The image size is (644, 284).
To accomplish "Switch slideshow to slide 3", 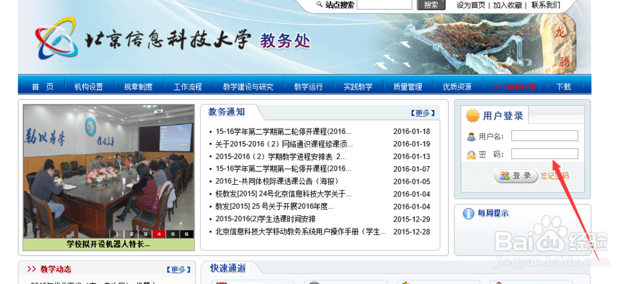I will tap(145, 234).
